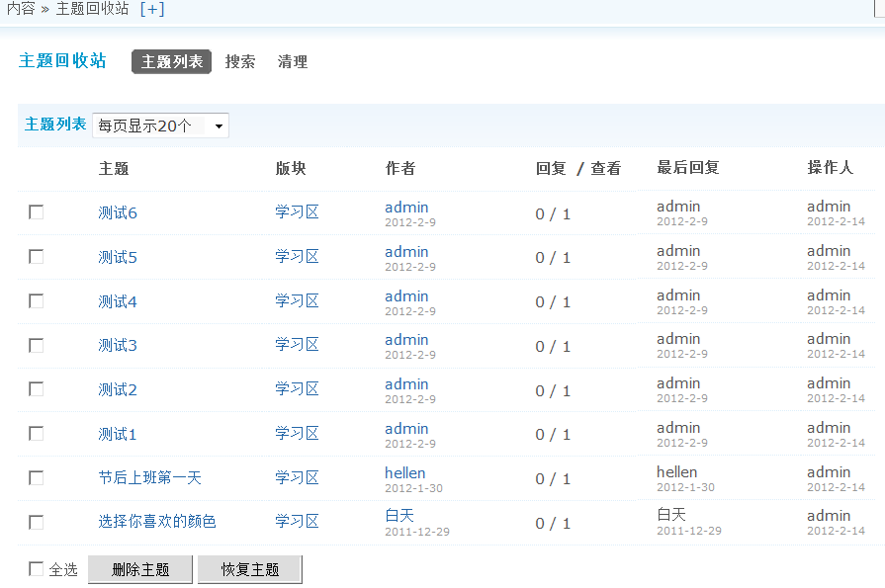Switch to the 主题列表 tab
Viewport: 885px width, 588px height.
(x=172, y=61)
